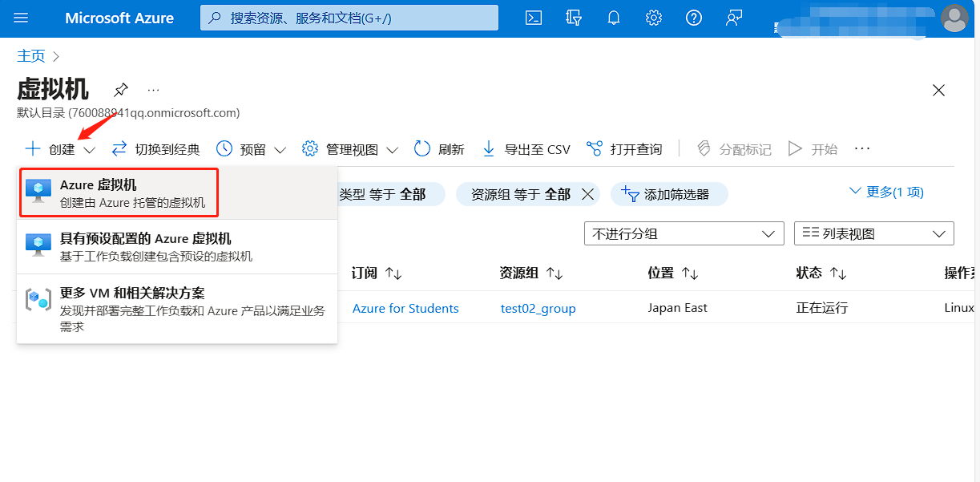
Task: Click the 刷新 refresh button
Action: 439,149
